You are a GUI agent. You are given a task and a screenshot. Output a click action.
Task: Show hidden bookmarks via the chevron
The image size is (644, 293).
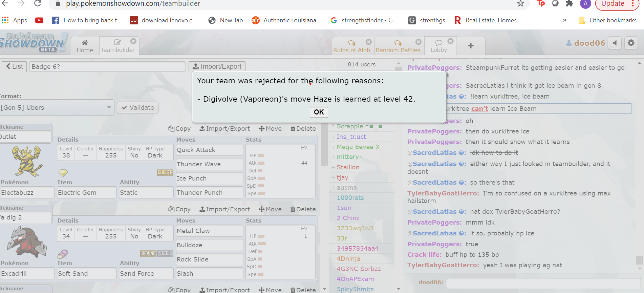click(564, 20)
